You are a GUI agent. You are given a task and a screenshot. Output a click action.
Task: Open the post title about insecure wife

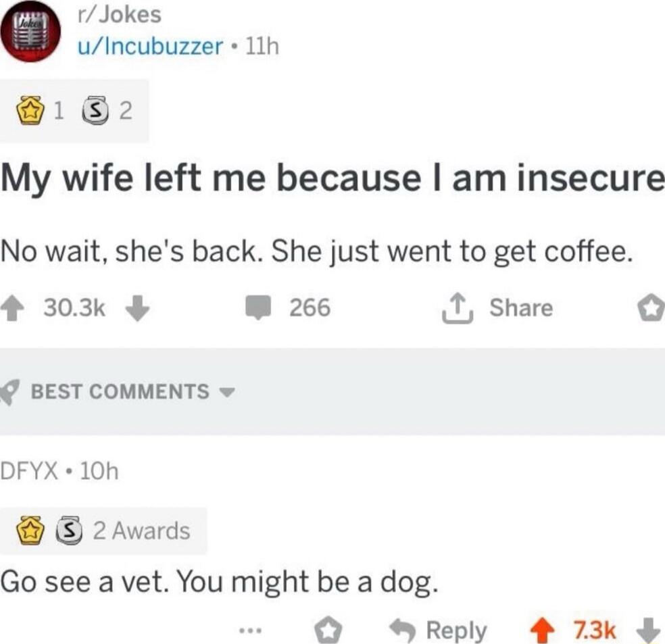(332, 178)
